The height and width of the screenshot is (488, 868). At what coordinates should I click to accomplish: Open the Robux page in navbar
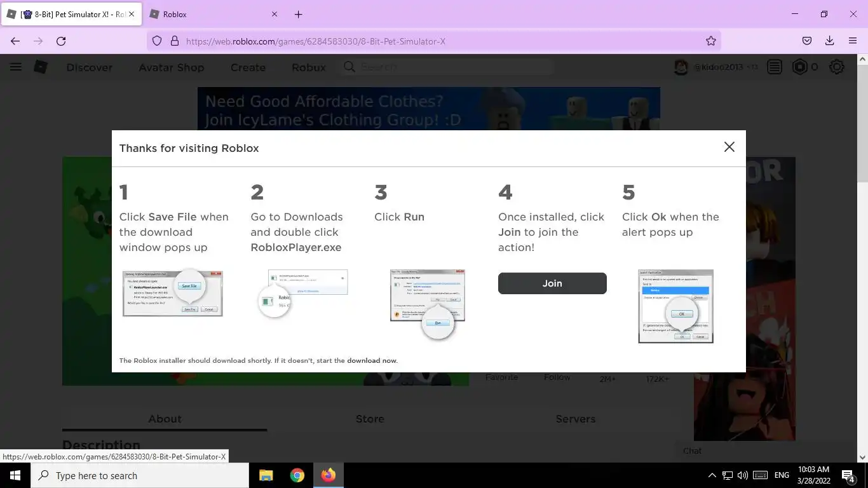pyautogui.click(x=309, y=67)
